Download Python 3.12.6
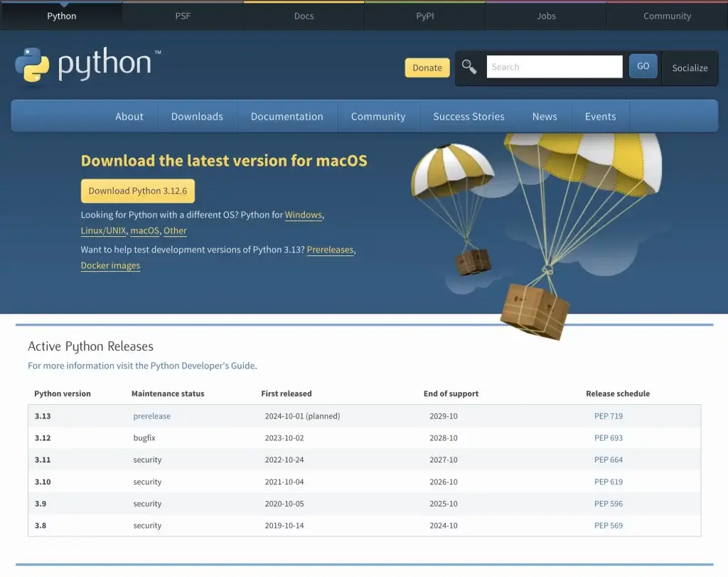Image resolution: width=728 pixels, height=577 pixels. 137,191
